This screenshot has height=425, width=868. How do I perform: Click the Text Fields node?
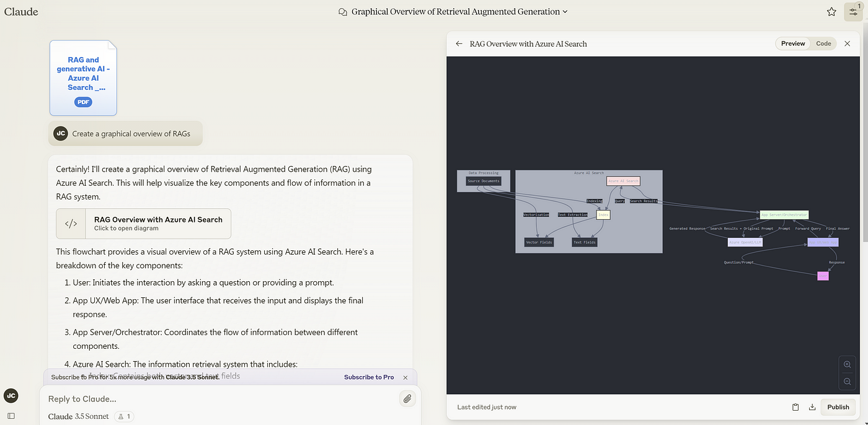(585, 242)
